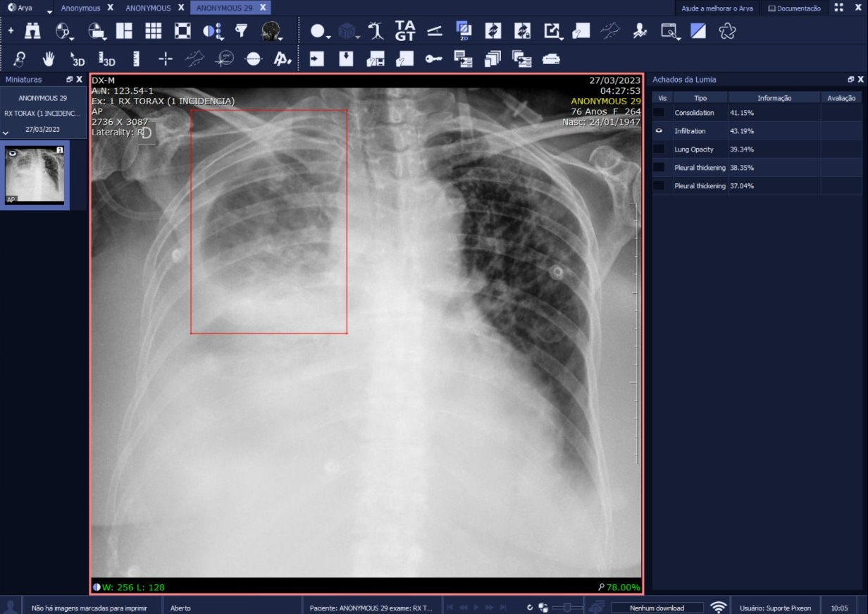Click the Wi-Fi connection status icon

719,607
